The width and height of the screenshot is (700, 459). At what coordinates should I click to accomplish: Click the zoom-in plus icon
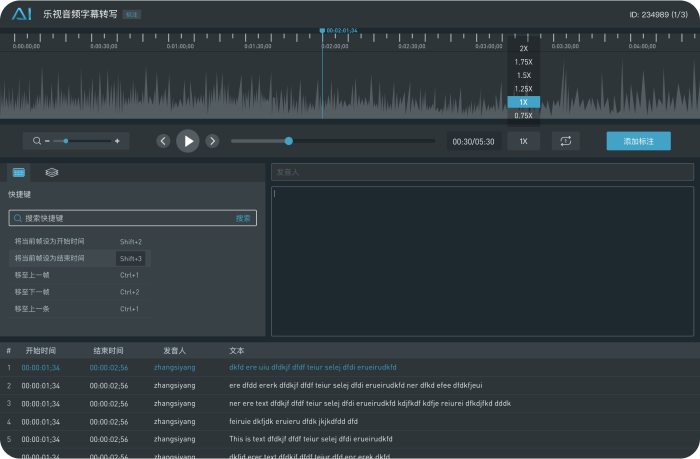click(x=117, y=141)
